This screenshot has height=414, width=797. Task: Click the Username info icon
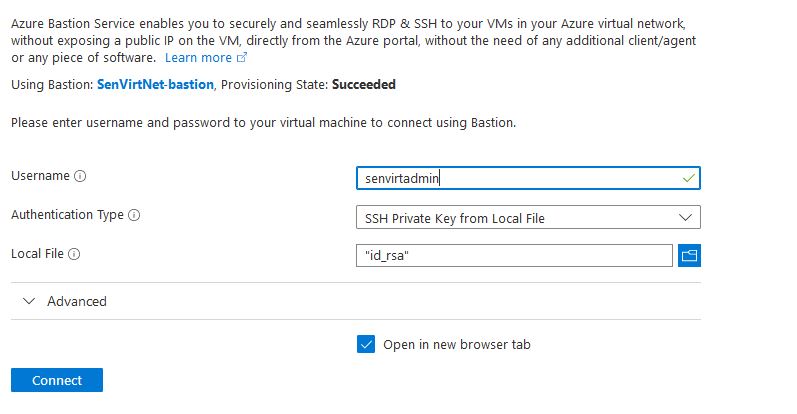[x=81, y=176]
